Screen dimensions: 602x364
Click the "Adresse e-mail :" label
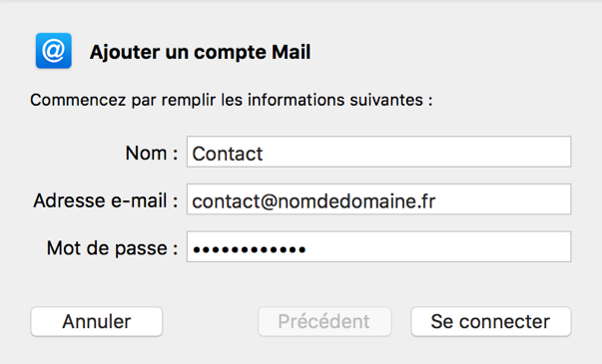click(106, 200)
